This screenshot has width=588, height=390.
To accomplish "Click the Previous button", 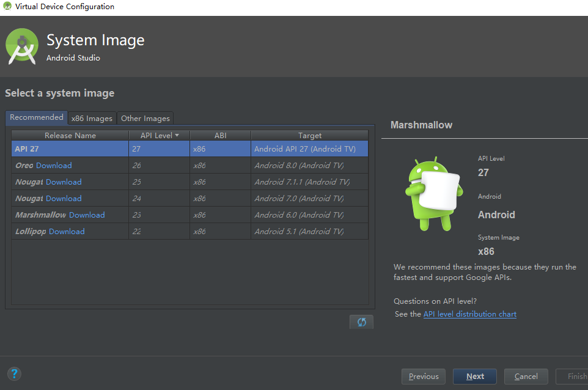I will tap(424, 376).
